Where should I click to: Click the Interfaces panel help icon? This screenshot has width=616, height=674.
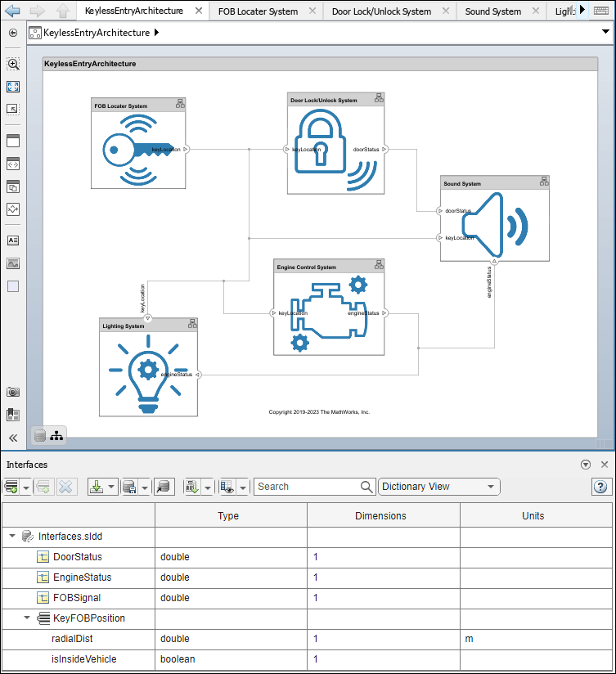(600, 487)
